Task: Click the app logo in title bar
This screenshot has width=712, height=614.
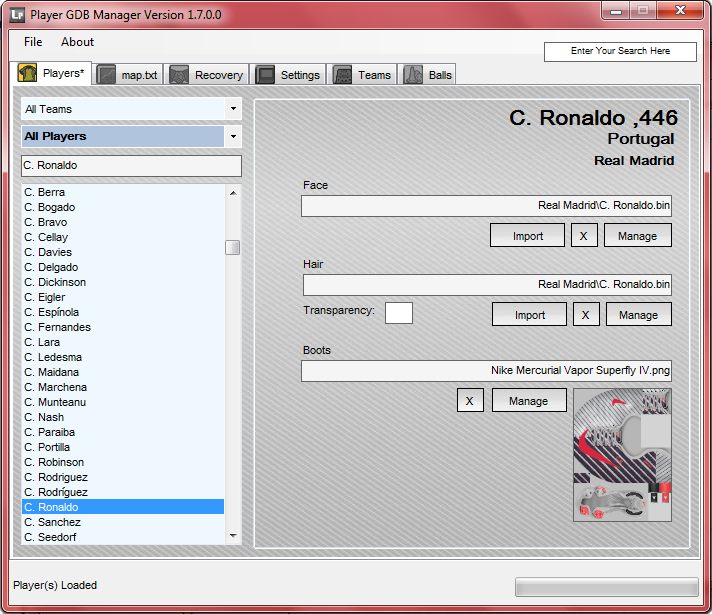Action: coord(17,15)
